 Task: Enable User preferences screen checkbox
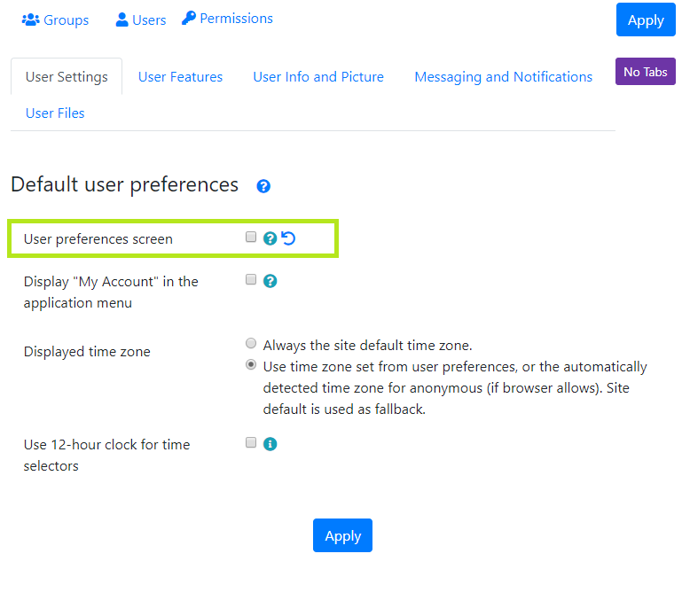(x=250, y=237)
